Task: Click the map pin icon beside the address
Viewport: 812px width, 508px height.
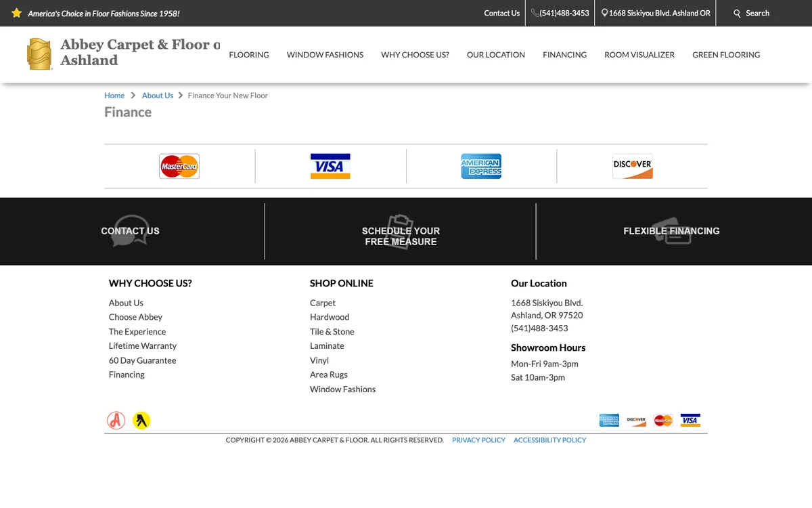Action: coord(604,13)
